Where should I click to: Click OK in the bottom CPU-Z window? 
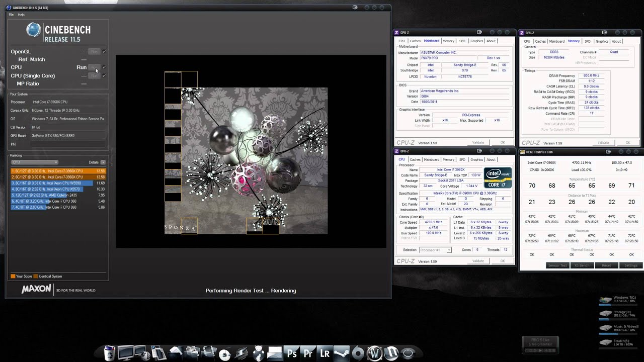(502, 261)
